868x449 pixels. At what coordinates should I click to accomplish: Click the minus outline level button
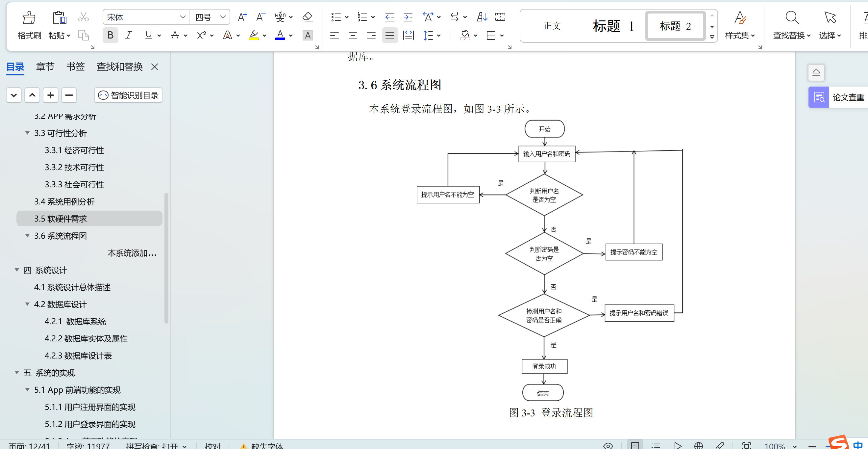(x=69, y=95)
